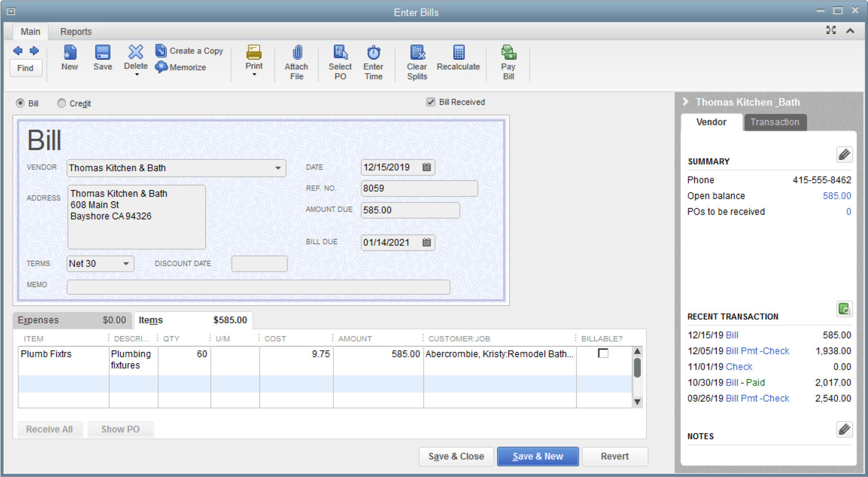Open calendar picker for Bill Due field
The height and width of the screenshot is (477, 868).
point(427,242)
